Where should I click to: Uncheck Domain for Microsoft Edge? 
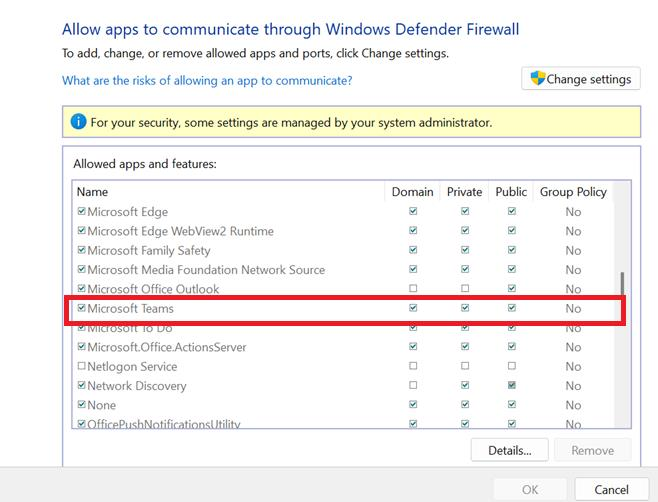(413, 211)
